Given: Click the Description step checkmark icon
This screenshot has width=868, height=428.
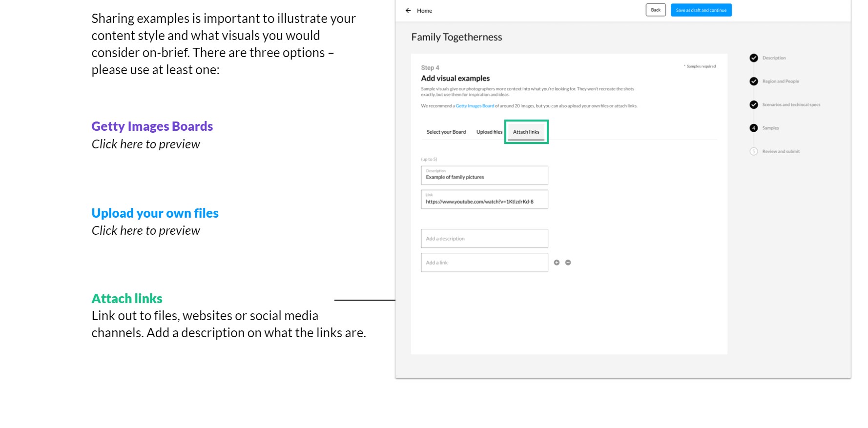Looking at the screenshot, I should pyautogui.click(x=754, y=58).
